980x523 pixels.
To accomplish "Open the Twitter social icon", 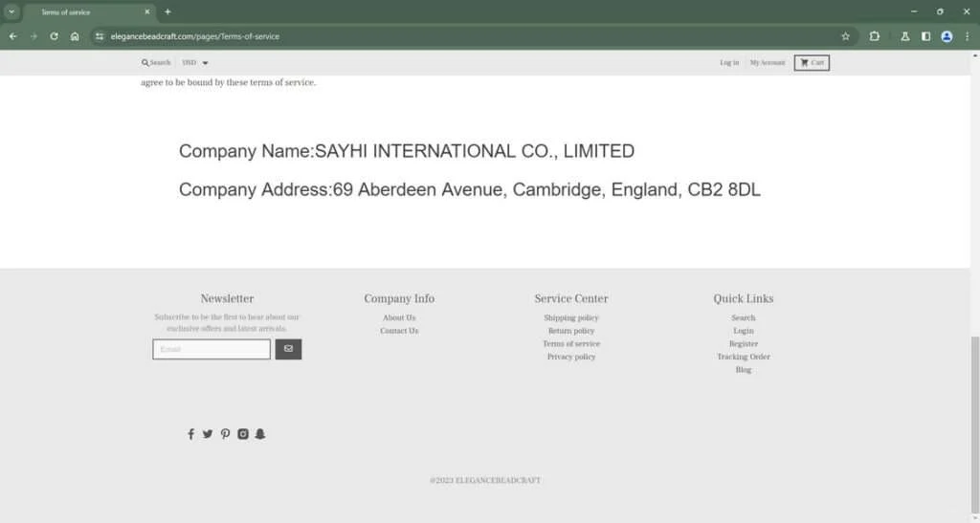I will [208, 434].
